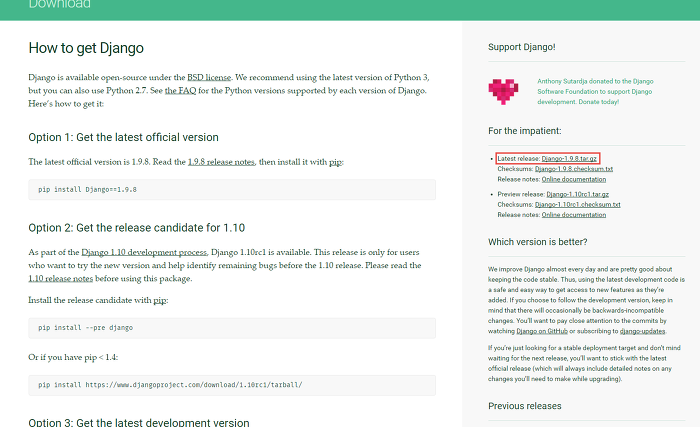This screenshot has width=700, height=427.
Task: Open Online documentation for the latest release notes
Action: point(574,179)
